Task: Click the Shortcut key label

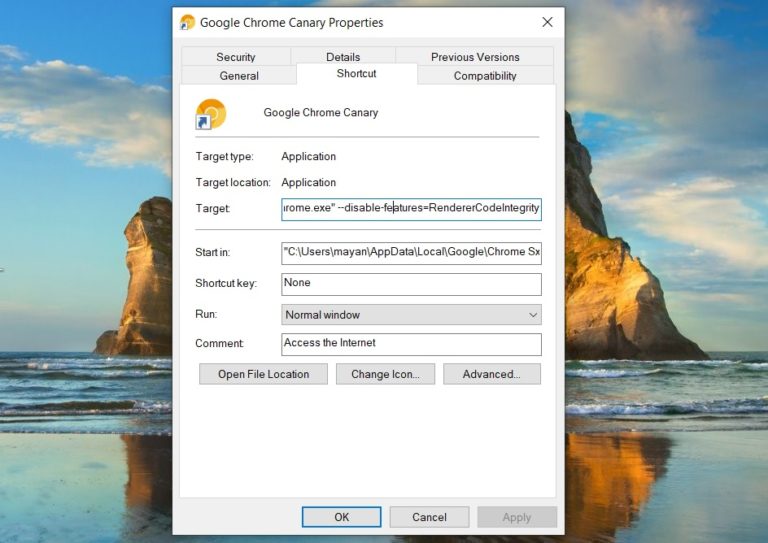Action: [x=226, y=283]
